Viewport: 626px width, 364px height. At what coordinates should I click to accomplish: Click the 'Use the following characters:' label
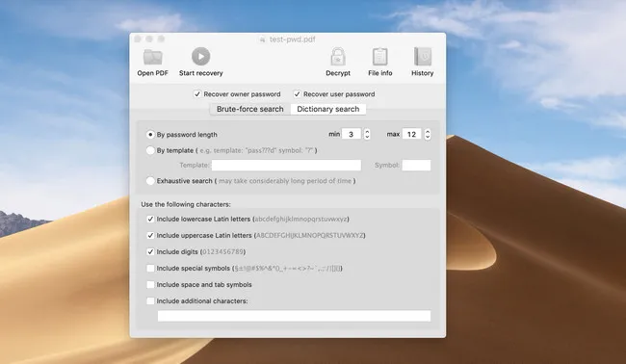pyautogui.click(x=186, y=204)
